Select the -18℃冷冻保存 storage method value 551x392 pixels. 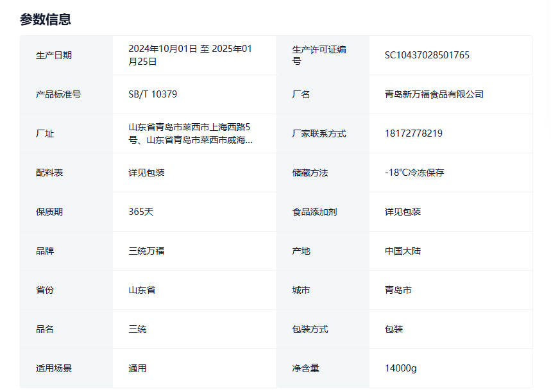pos(414,173)
